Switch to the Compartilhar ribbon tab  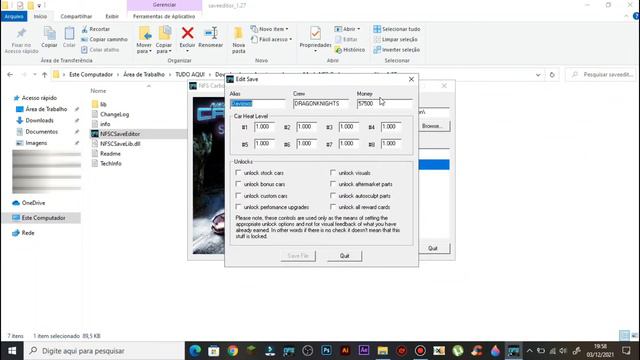click(76, 16)
